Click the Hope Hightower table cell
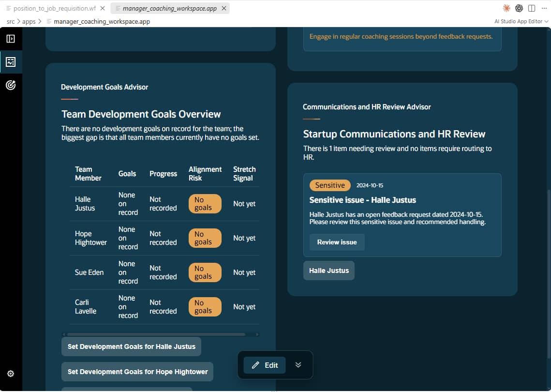551x392 pixels. tap(90, 239)
